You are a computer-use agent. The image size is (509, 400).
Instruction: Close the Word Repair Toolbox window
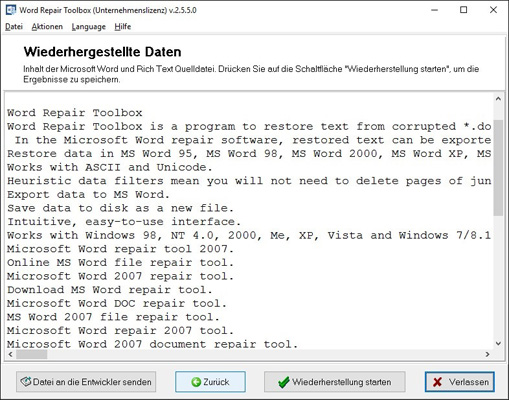(x=493, y=10)
